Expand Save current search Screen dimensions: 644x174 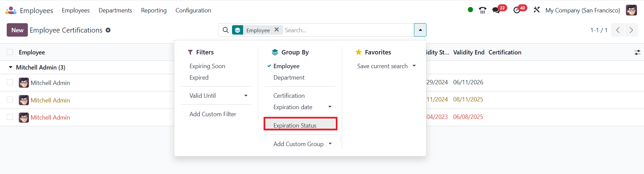(x=386, y=66)
